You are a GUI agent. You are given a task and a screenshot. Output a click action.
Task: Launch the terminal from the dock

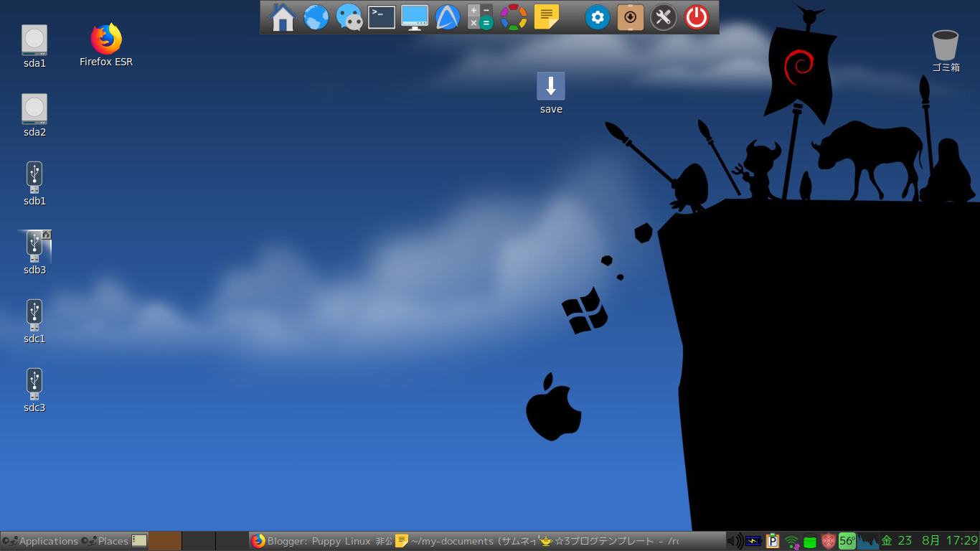click(x=382, y=17)
